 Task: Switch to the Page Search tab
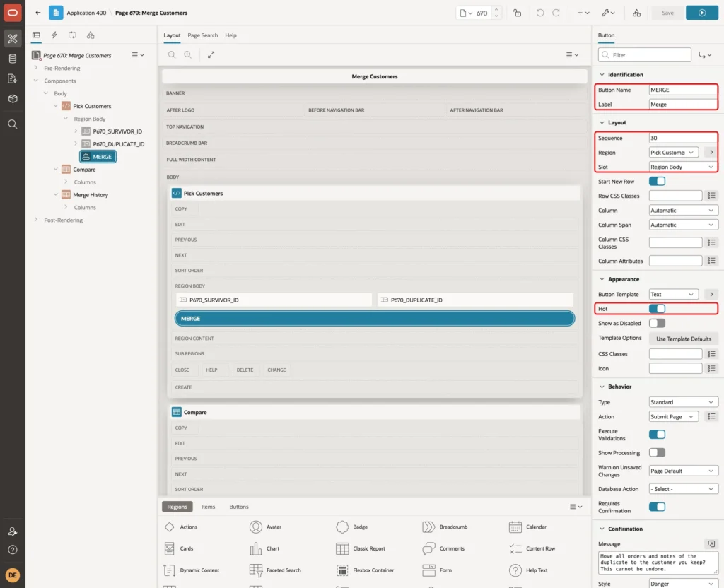click(x=202, y=35)
